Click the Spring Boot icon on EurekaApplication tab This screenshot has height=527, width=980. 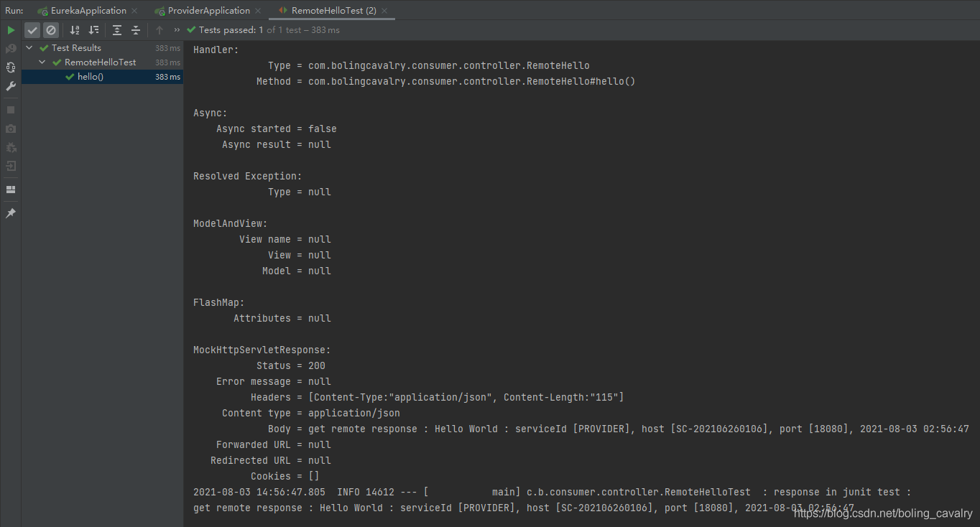tap(43, 11)
